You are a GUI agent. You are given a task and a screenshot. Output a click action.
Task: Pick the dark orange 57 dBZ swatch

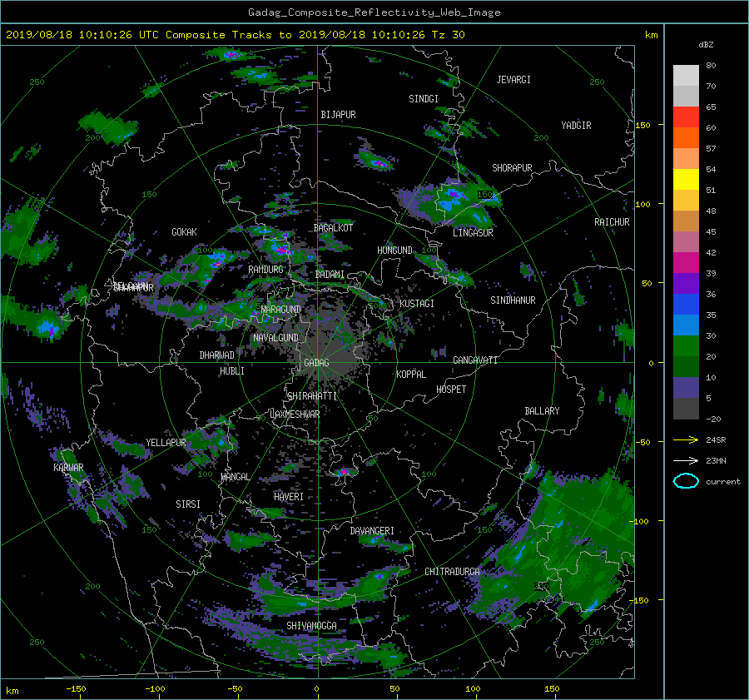point(686,138)
